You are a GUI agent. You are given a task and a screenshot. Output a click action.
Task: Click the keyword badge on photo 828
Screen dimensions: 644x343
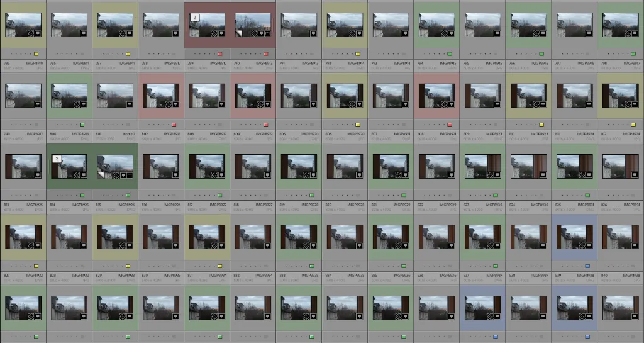point(84,317)
